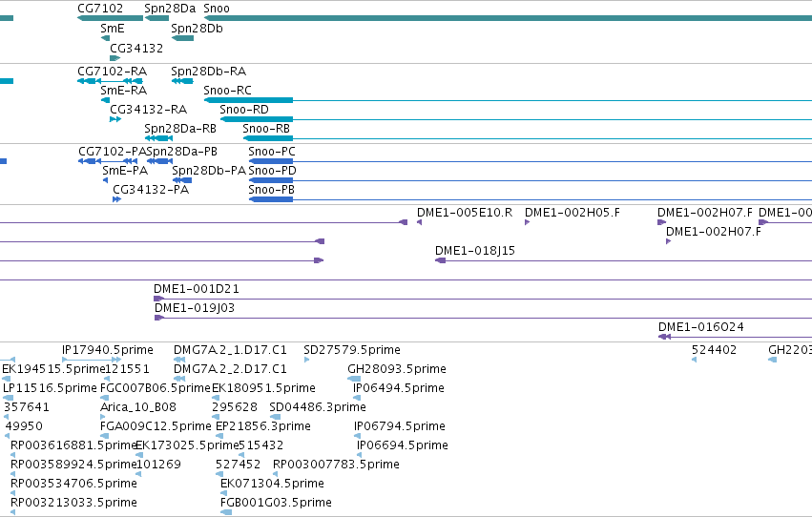Screen dimensions: 812x517
Task: Click the SD04486.3prime label
Action: (x=318, y=408)
